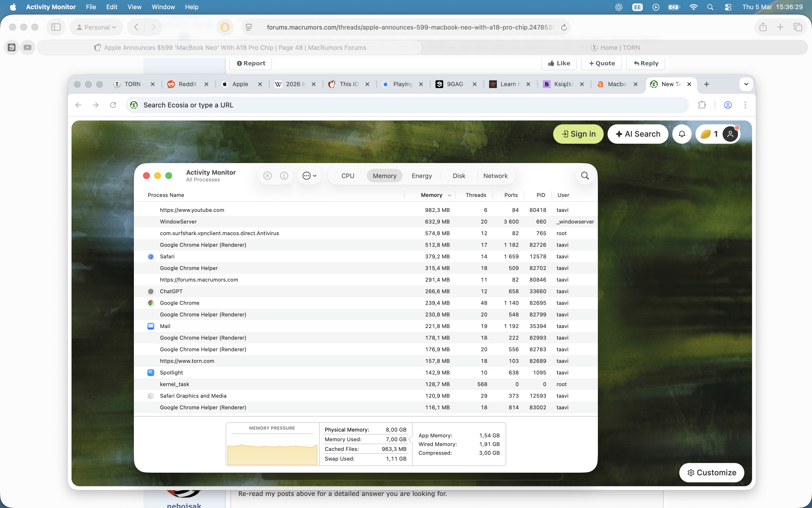This screenshot has height=508, width=812.
Task: Open Ecosia AI Search
Action: point(638,134)
